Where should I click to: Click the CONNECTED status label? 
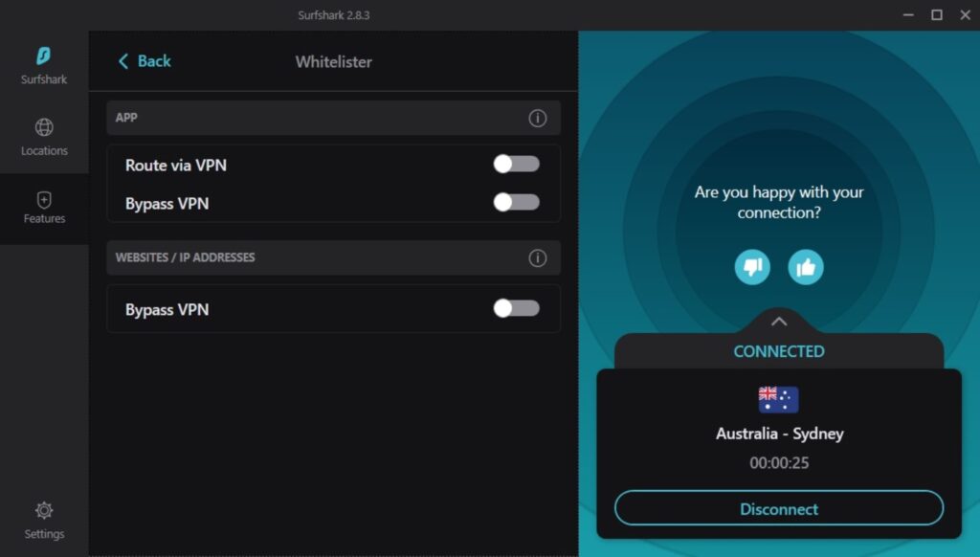pos(778,351)
